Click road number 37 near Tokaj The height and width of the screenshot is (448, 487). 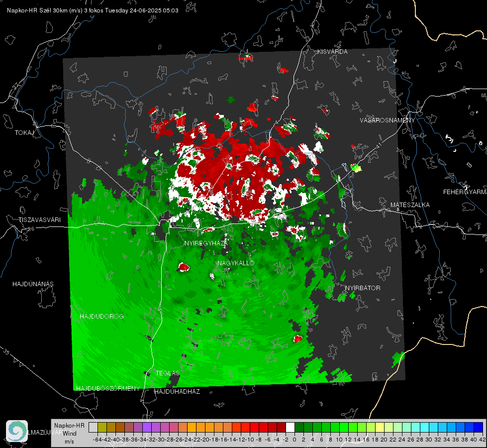pos(16,85)
